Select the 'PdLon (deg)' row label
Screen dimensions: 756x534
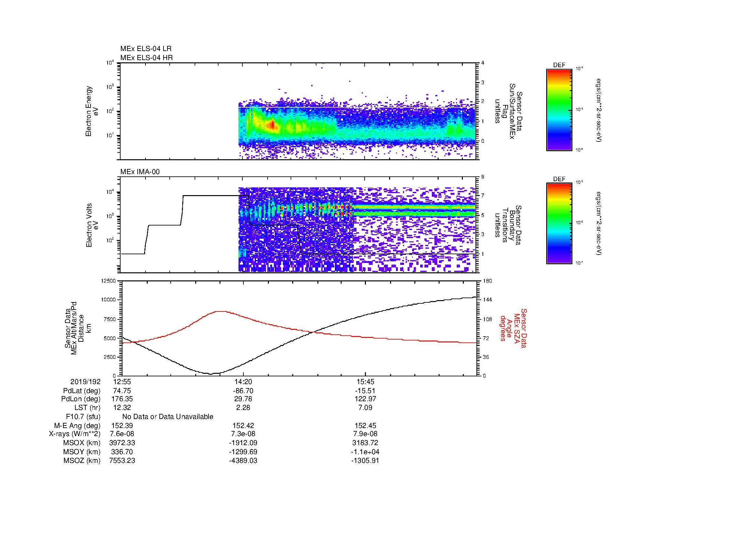[x=81, y=399]
